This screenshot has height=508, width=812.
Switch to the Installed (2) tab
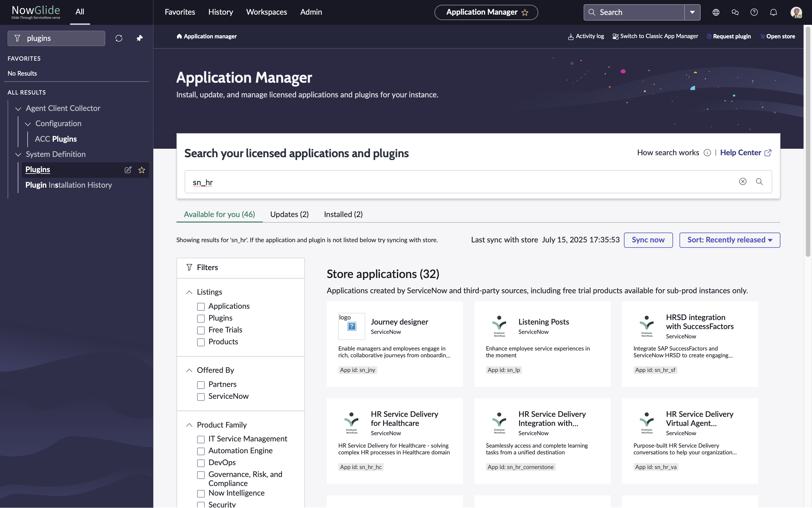343,214
